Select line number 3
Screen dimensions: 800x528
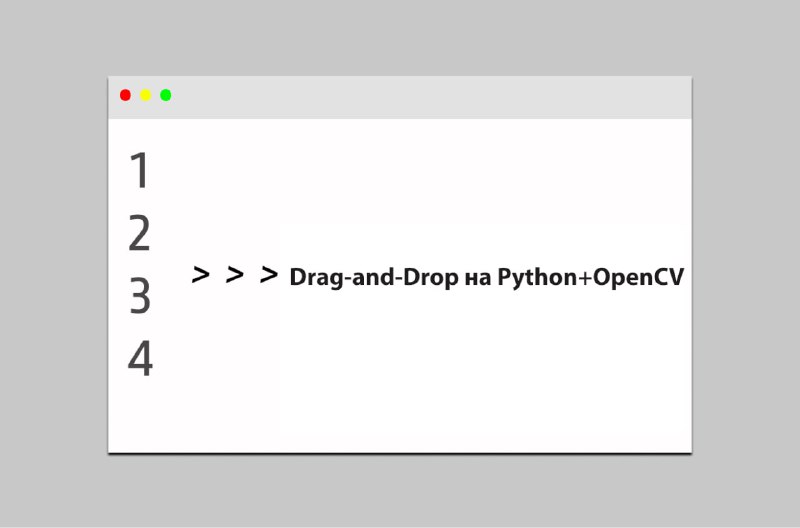point(140,296)
